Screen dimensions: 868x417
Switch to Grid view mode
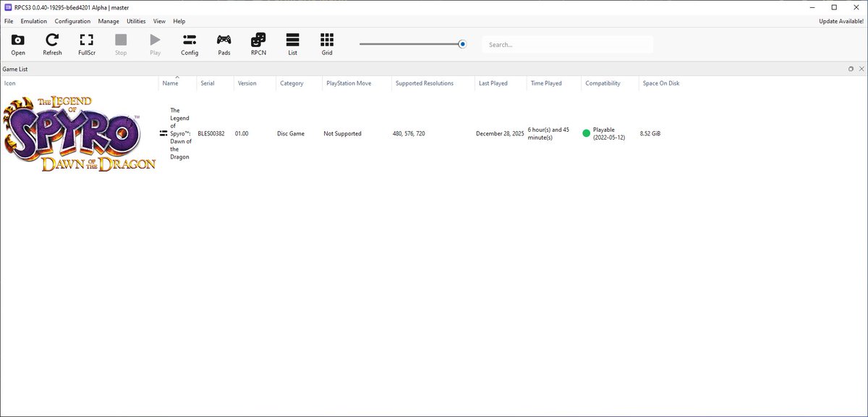tap(327, 44)
